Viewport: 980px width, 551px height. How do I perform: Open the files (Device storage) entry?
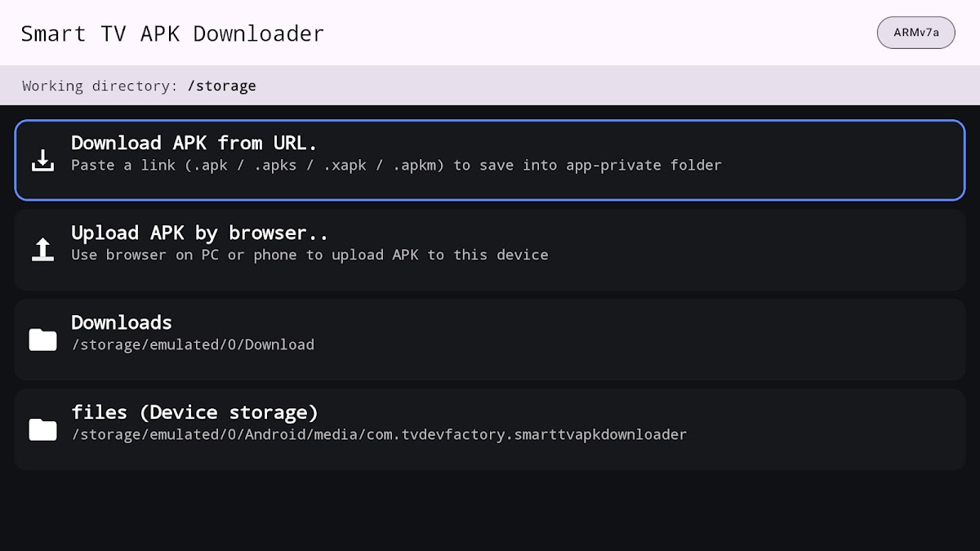194,412
